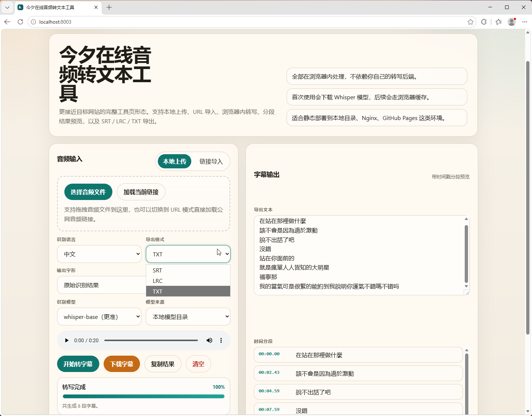Select segment 00:04.59 說不出話了吧
This screenshot has width=532, height=416.
(x=358, y=392)
